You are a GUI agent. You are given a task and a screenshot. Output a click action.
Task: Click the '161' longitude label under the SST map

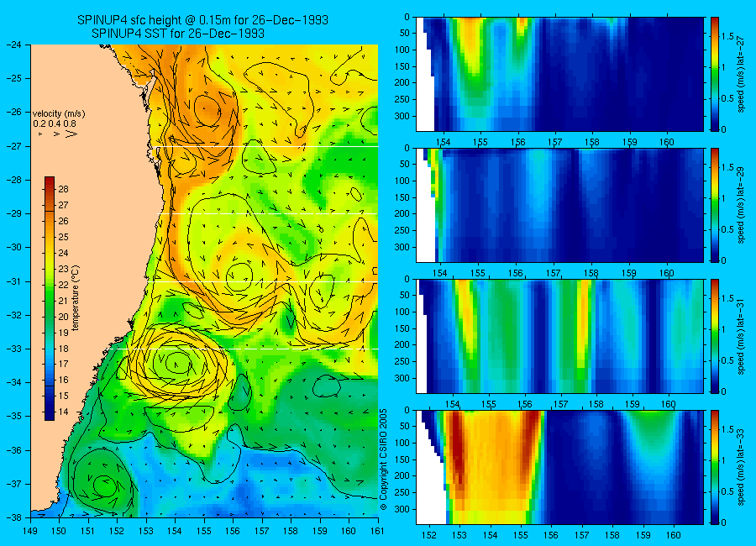click(x=377, y=531)
